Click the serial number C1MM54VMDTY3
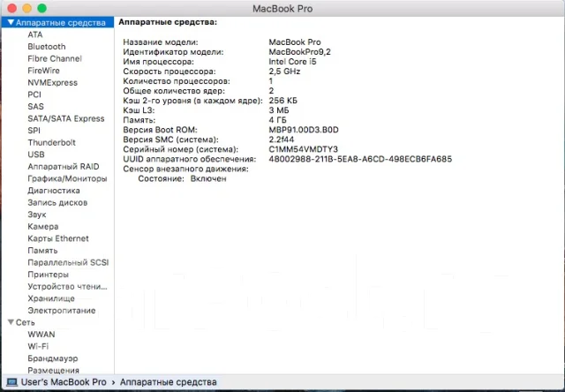The height and width of the screenshot is (392, 565). (303, 149)
